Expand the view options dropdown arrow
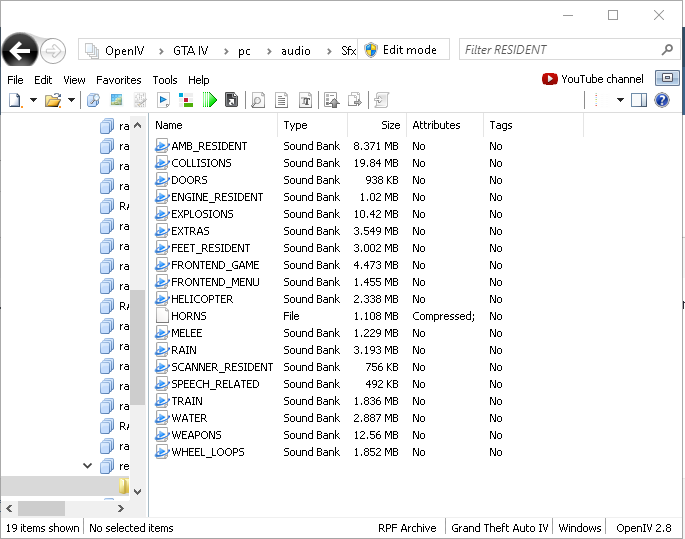Viewport: 685px width, 539px height. click(x=620, y=100)
